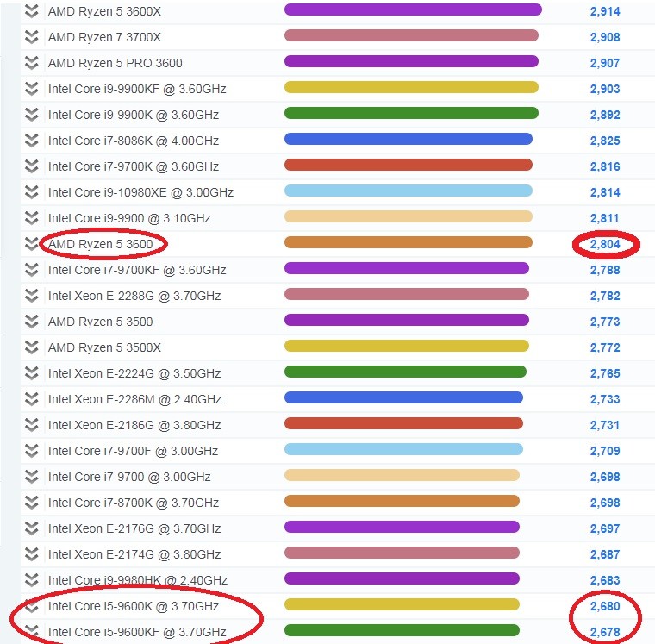655x644 pixels.
Task: Open Intel Core i5-9600K @ 3.70GHz link
Action: [134, 606]
